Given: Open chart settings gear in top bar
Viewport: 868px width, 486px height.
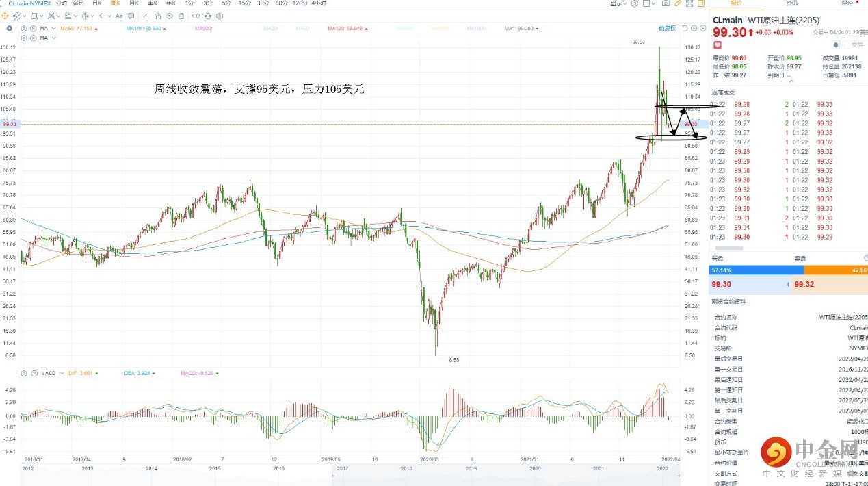Looking at the screenshot, I should [x=634, y=3].
